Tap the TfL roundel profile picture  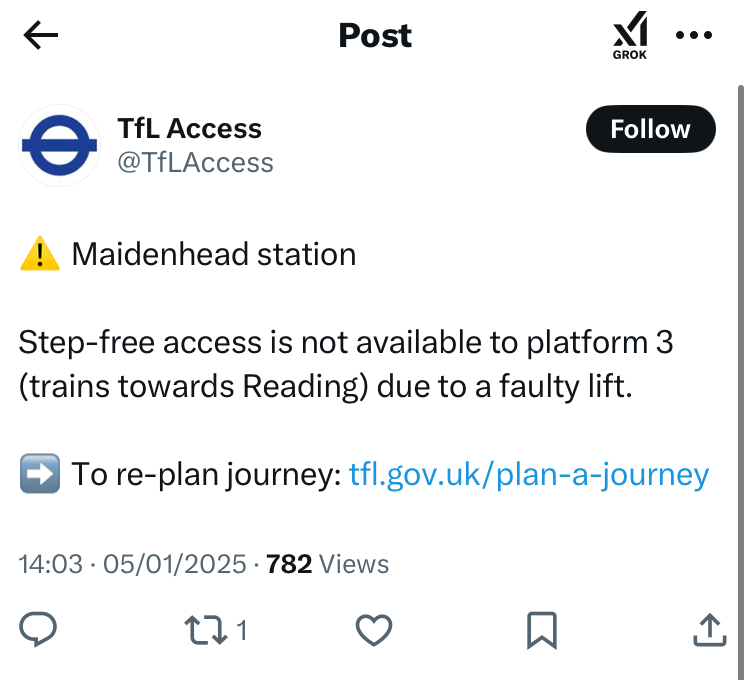tap(60, 145)
